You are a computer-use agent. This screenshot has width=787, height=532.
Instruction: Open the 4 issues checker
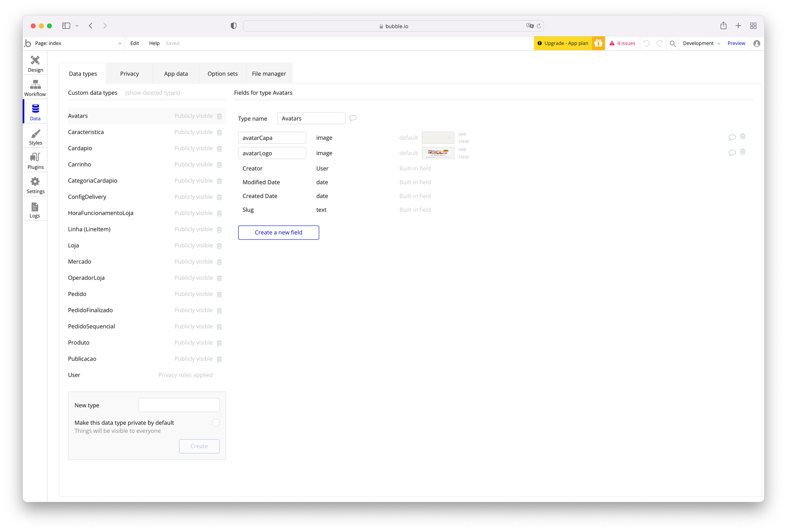[x=622, y=43]
